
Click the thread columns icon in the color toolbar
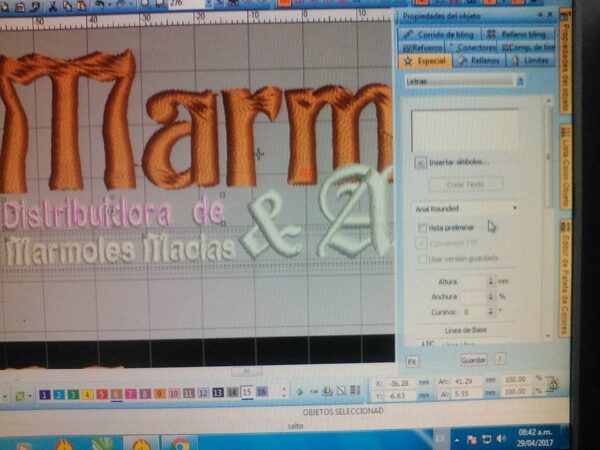pyautogui.click(x=355, y=390)
